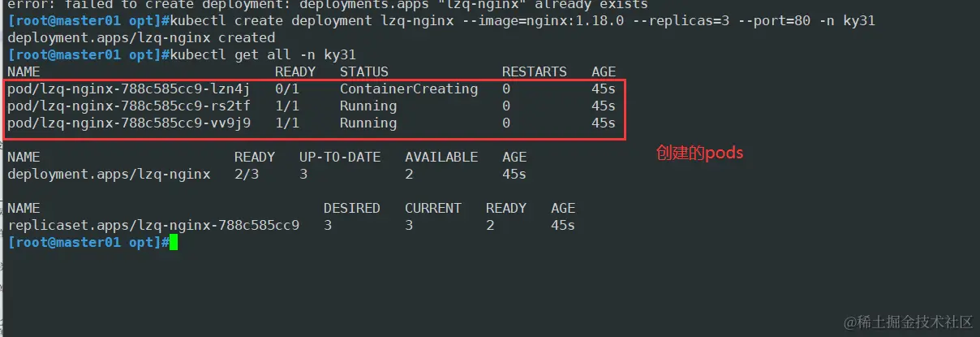Click the 0/1 READY value of lzn4j pod

pyautogui.click(x=287, y=89)
